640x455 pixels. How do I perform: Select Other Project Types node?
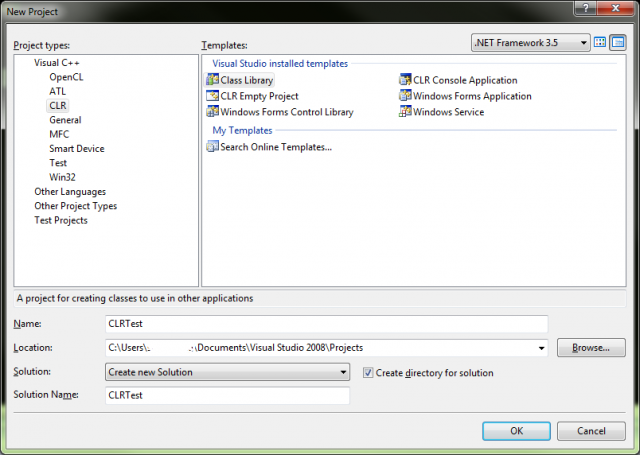(x=76, y=206)
